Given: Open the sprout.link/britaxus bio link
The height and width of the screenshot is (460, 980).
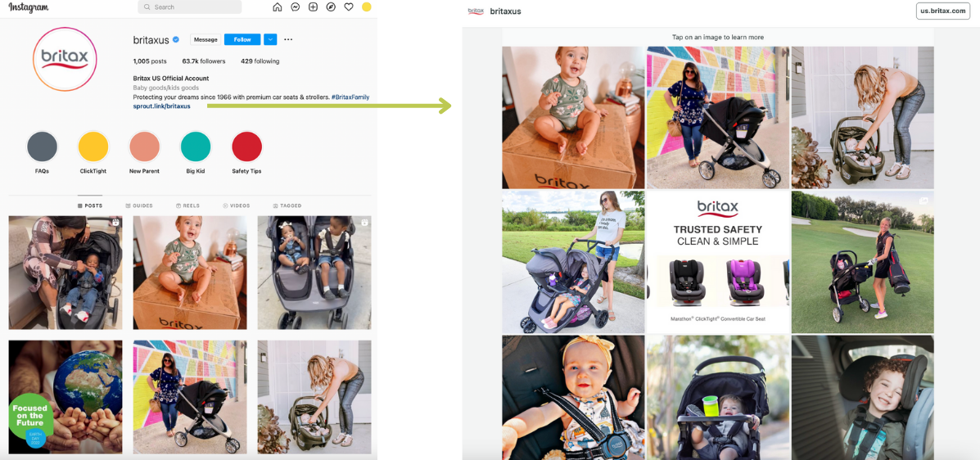Looking at the screenshot, I should point(162,106).
